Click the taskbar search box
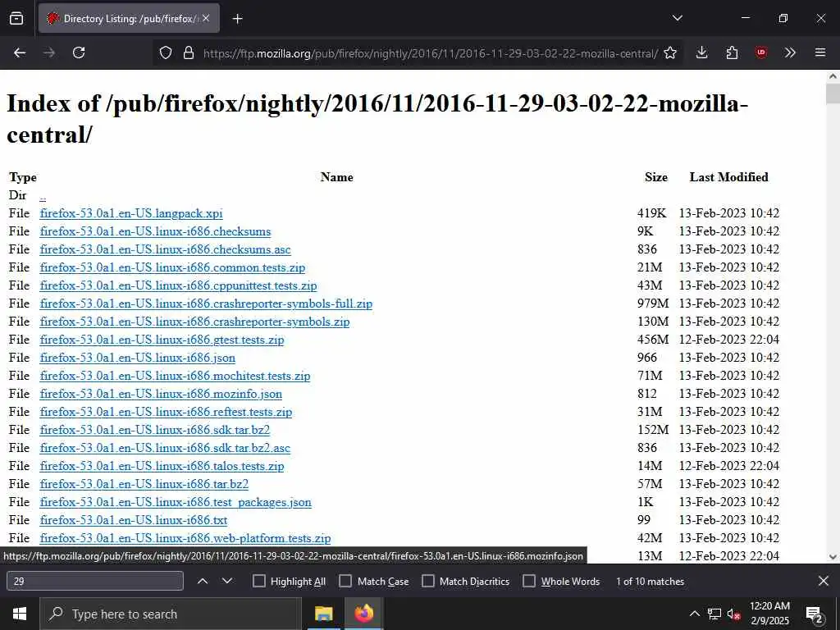 pyautogui.click(x=171, y=614)
